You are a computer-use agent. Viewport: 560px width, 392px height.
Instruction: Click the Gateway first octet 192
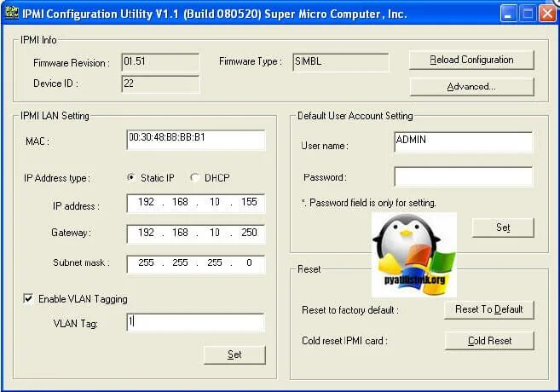point(146,233)
